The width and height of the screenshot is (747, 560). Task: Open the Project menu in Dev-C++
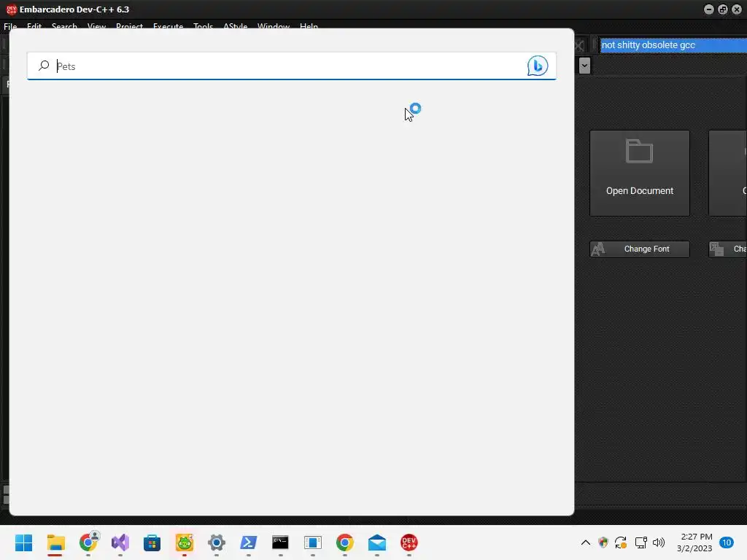[x=129, y=27]
